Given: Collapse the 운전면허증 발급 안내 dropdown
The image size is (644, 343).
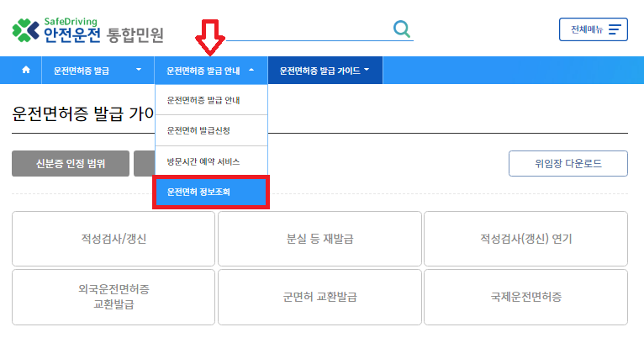Looking at the screenshot, I should (x=211, y=71).
